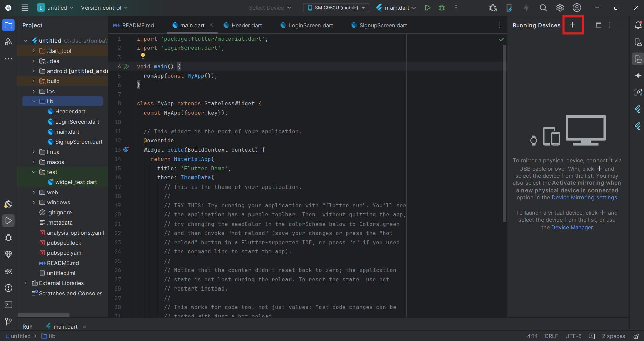
Task: Open the Debug tool window bug icon
Action: 8,238
